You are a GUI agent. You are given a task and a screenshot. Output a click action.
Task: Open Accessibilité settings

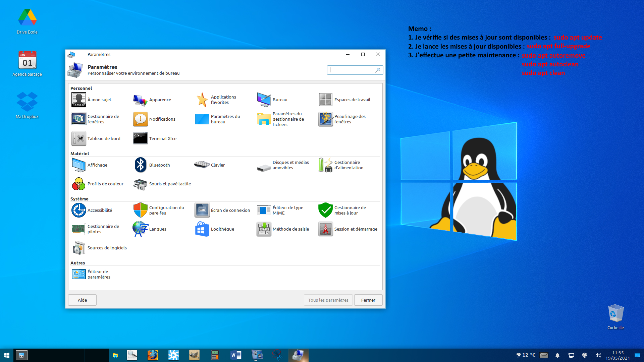(92, 210)
